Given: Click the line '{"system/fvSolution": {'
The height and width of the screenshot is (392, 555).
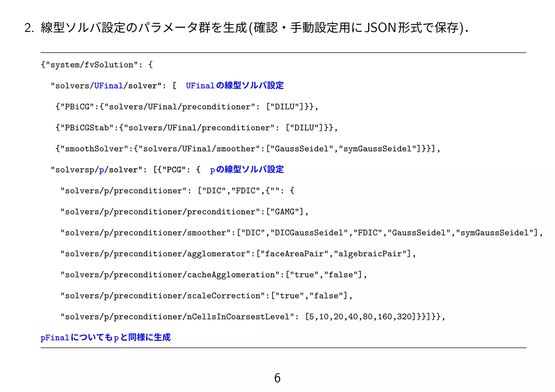Looking at the screenshot, I should pos(97,65).
